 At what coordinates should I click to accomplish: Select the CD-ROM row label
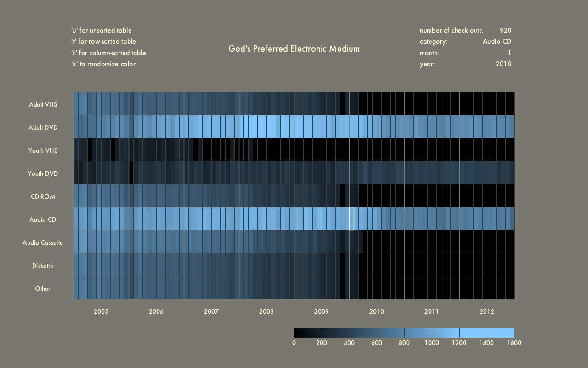[43, 196]
